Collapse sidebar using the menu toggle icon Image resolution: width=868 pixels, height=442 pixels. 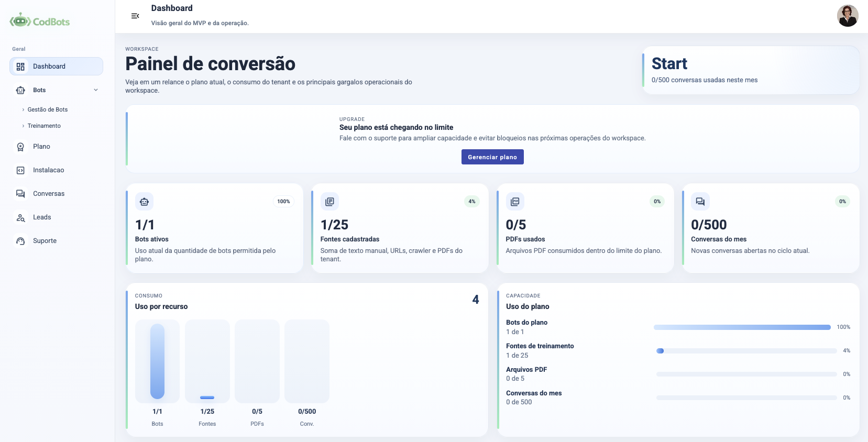point(135,16)
